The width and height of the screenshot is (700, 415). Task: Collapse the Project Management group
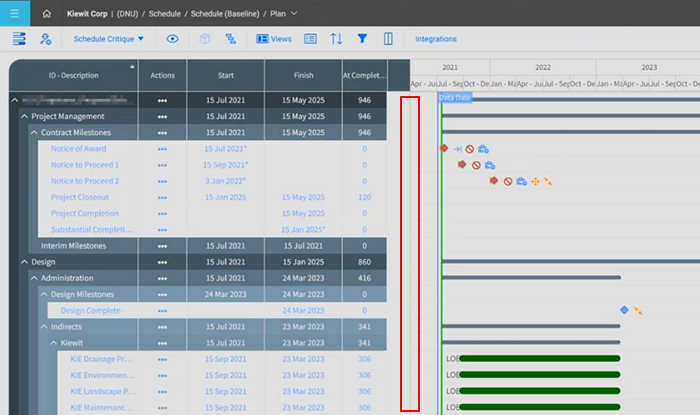pyautogui.click(x=24, y=116)
